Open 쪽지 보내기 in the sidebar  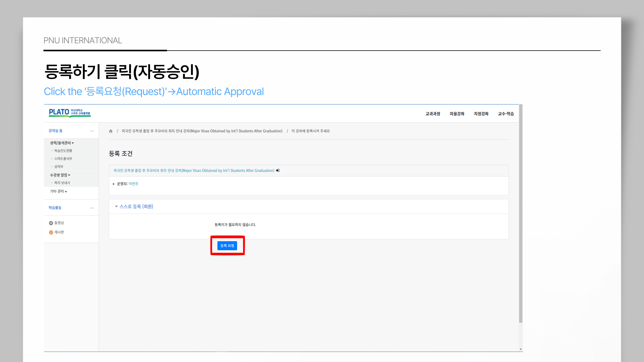point(62,183)
